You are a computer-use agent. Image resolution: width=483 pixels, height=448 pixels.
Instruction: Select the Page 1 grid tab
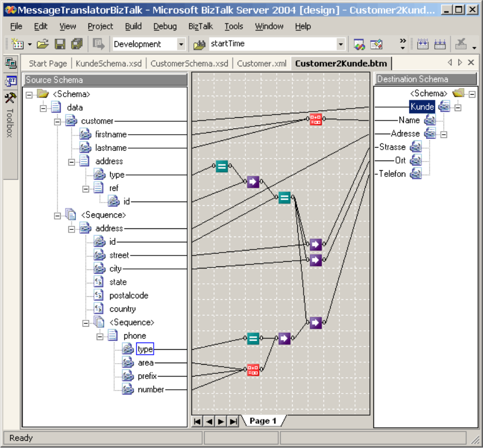(x=263, y=421)
